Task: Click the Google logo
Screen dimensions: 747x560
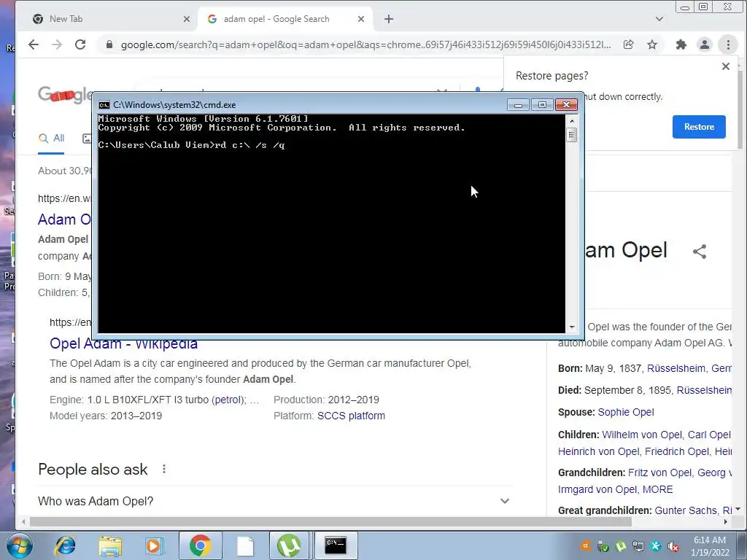Action: pyautogui.click(x=64, y=94)
